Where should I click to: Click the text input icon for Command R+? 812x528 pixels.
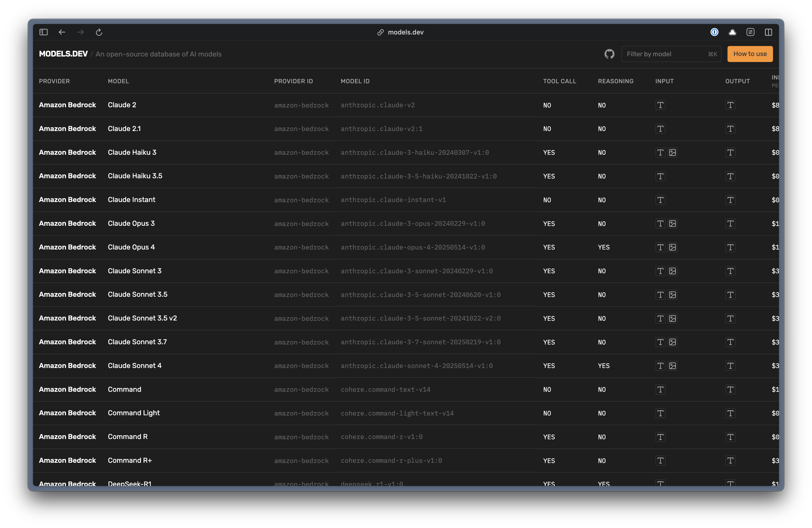coord(660,461)
